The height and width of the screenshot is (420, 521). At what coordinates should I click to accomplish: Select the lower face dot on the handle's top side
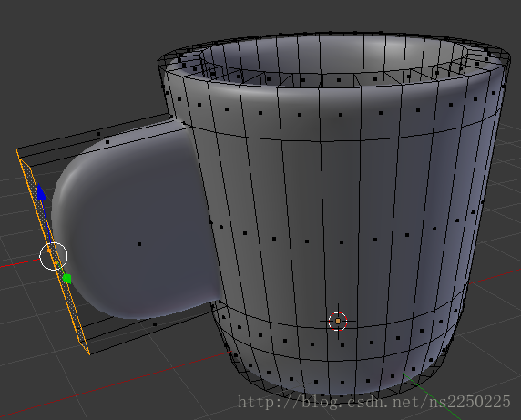pyautogui.click(x=107, y=142)
